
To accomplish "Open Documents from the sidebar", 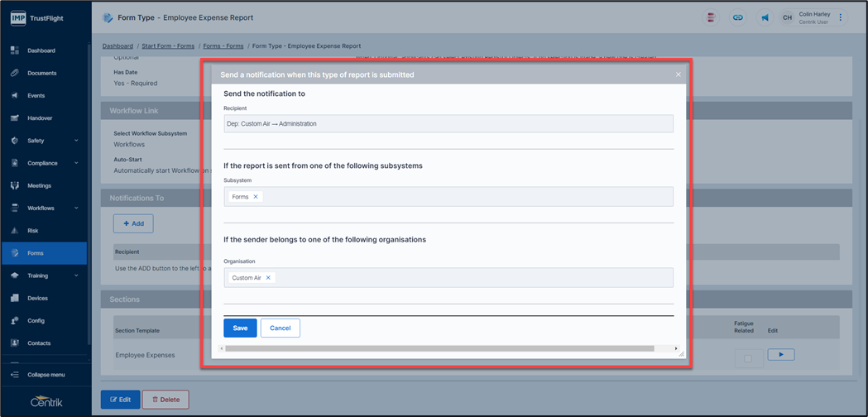I will (x=15, y=73).
